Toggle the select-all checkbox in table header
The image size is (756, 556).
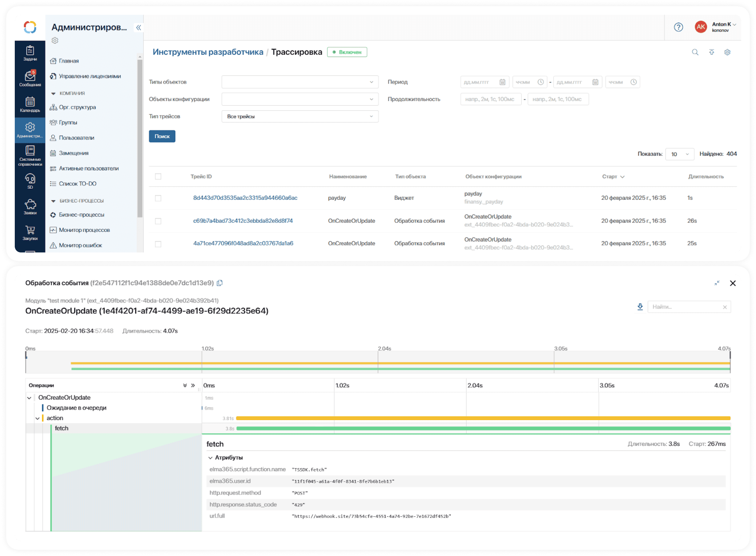click(158, 176)
